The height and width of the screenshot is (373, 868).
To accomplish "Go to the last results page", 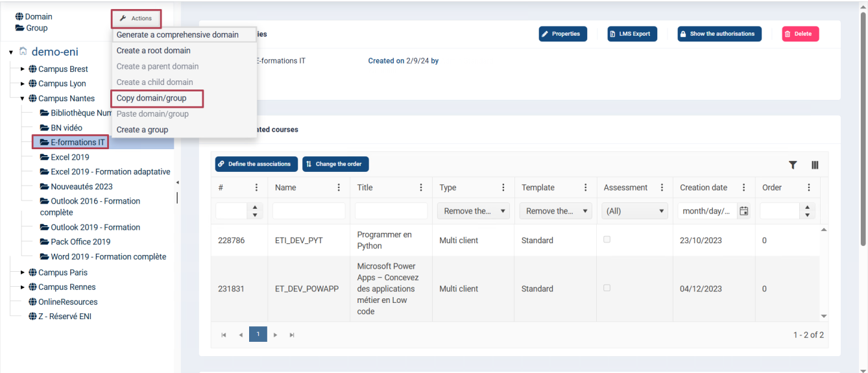I will click(x=292, y=335).
